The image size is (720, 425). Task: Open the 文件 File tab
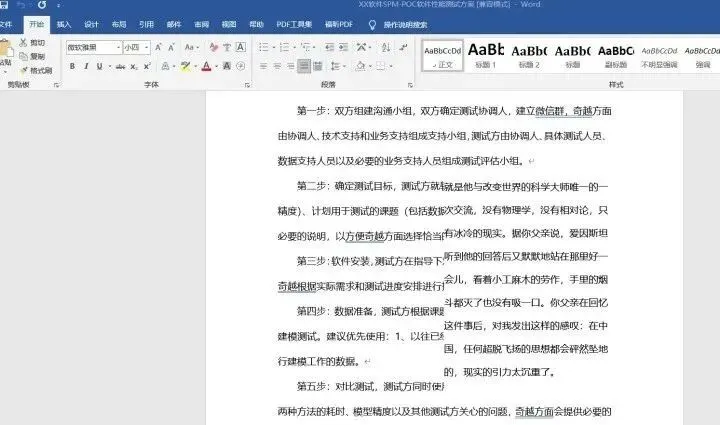pyautogui.click(x=6, y=24)
